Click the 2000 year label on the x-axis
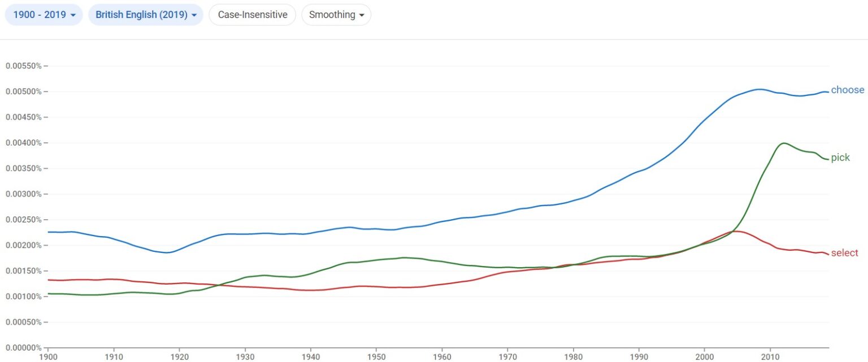868x362 pixels. click(x=704, y=357)
